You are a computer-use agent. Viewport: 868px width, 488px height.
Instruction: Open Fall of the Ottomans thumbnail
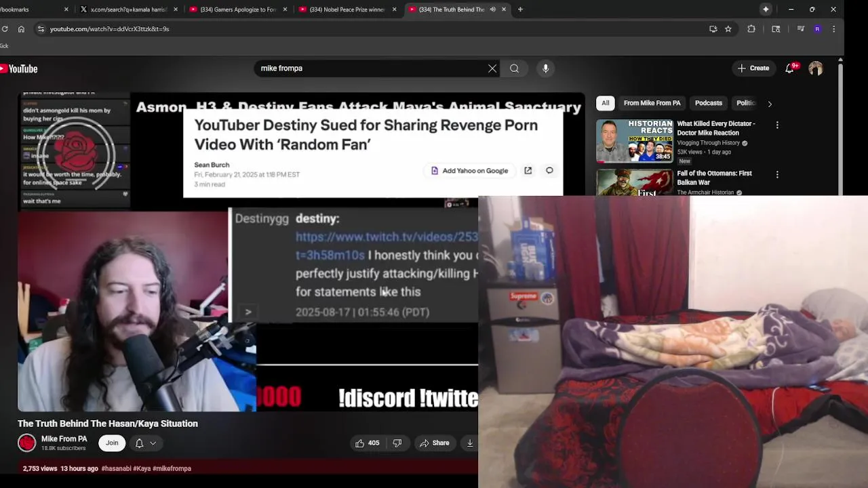(x=635, y=182)
